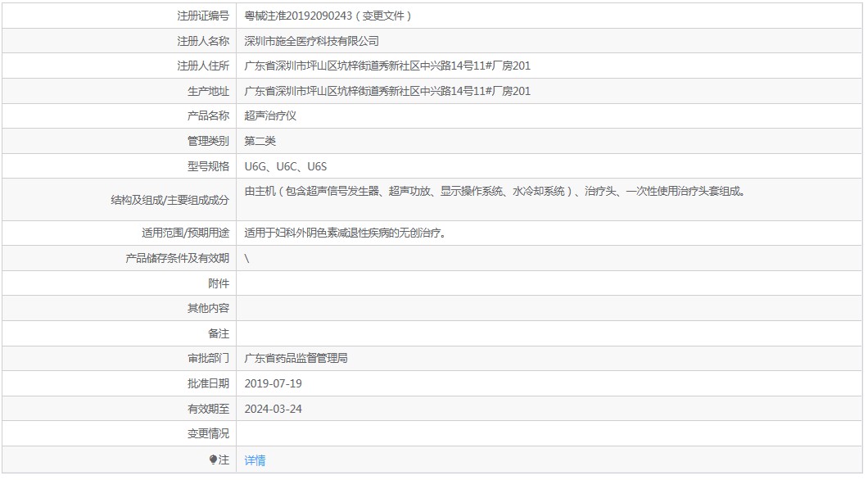Select approval date 2019-07-19

click(x=273, y=383)
